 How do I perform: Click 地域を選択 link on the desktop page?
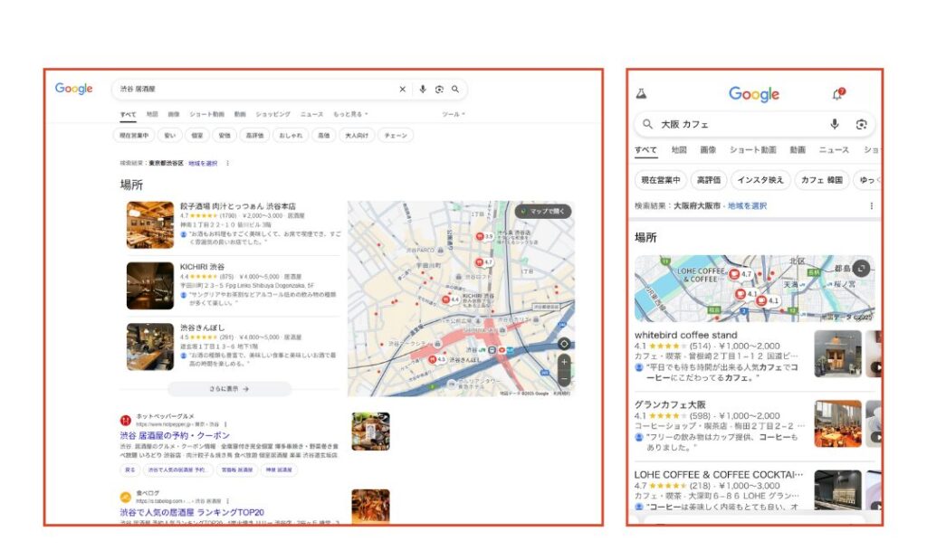(x=203, y=163)
